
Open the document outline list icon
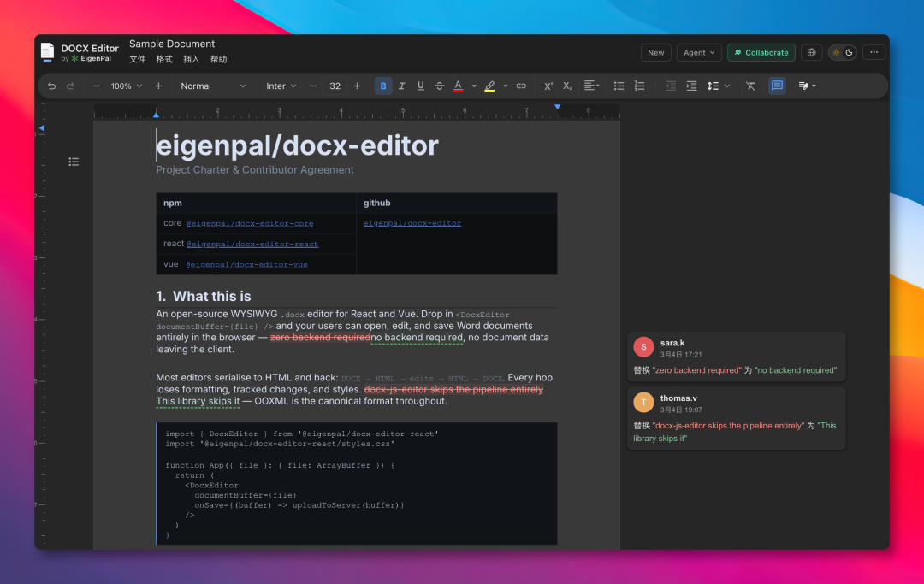[74, 162]
